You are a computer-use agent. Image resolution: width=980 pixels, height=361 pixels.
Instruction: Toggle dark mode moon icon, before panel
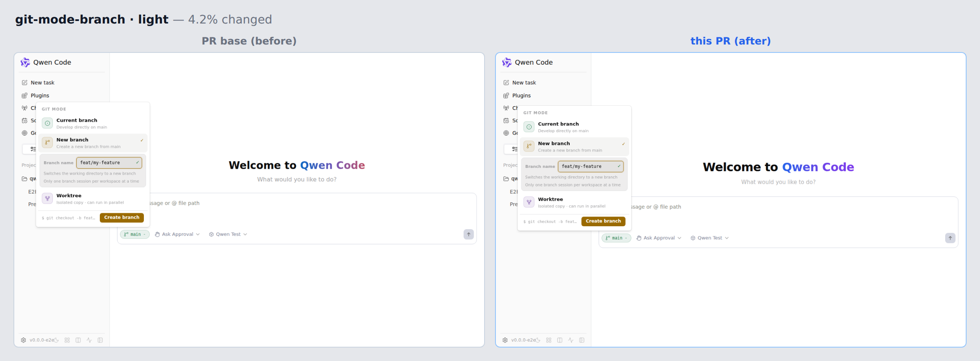tap(56, 340)
